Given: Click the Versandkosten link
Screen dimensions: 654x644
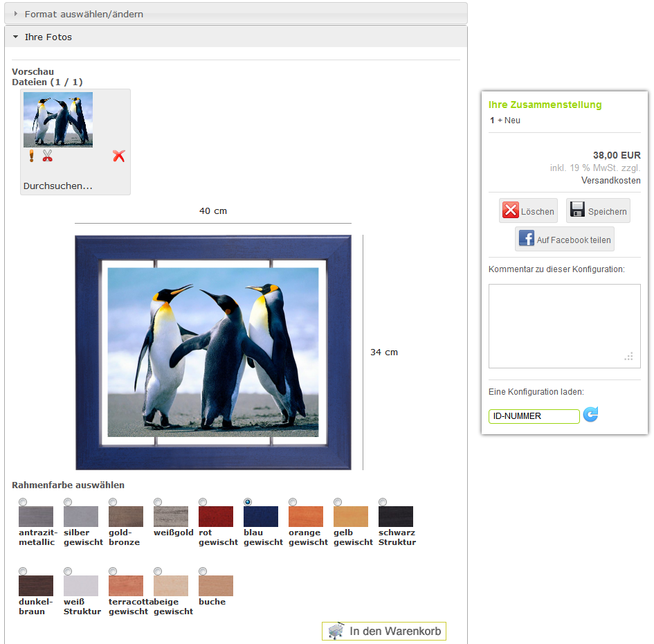Looking at the screenshot, I should tap(610, 180).
